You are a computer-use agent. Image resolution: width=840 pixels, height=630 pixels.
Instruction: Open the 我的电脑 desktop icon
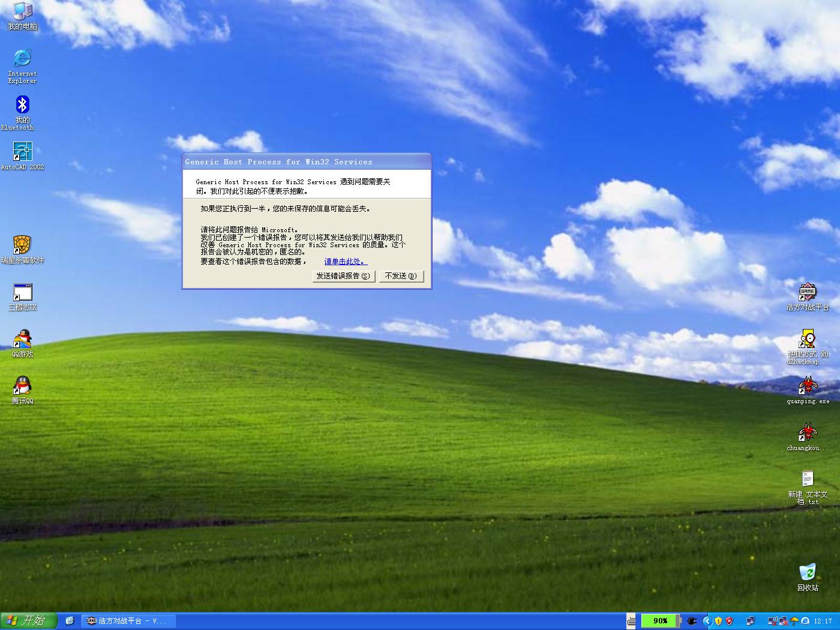click(22, 16)
